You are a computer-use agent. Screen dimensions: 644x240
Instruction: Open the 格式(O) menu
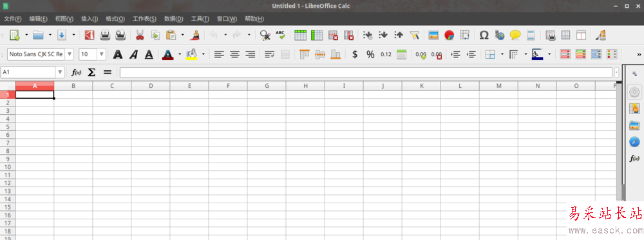[115, 19]
